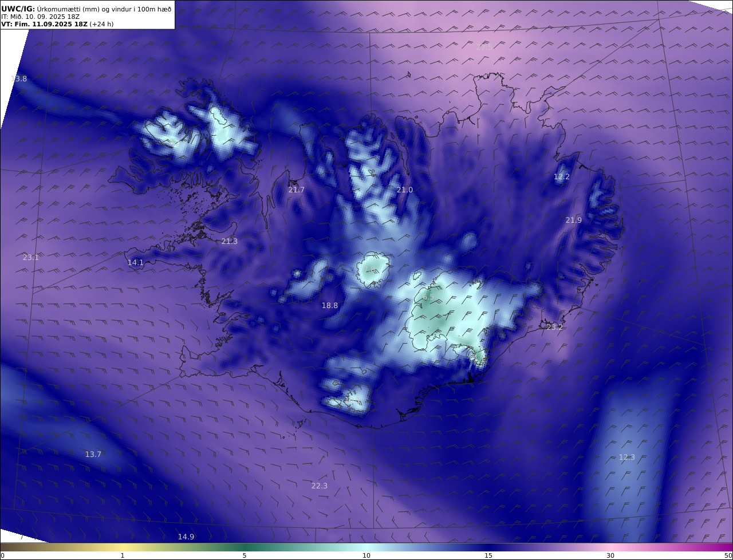The image size is (733, 560).
Task: Click the 0 tick on the color scale
Action: point(2,555)
